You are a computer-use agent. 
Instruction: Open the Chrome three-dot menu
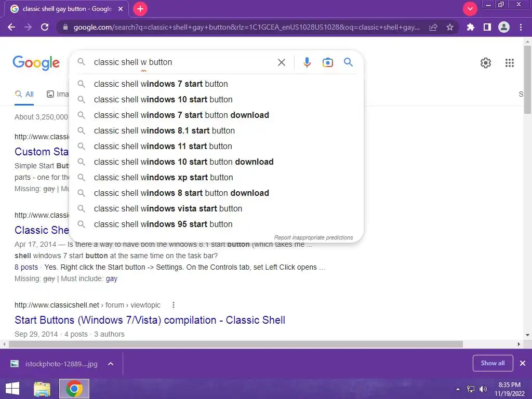[x=521, y=27]
